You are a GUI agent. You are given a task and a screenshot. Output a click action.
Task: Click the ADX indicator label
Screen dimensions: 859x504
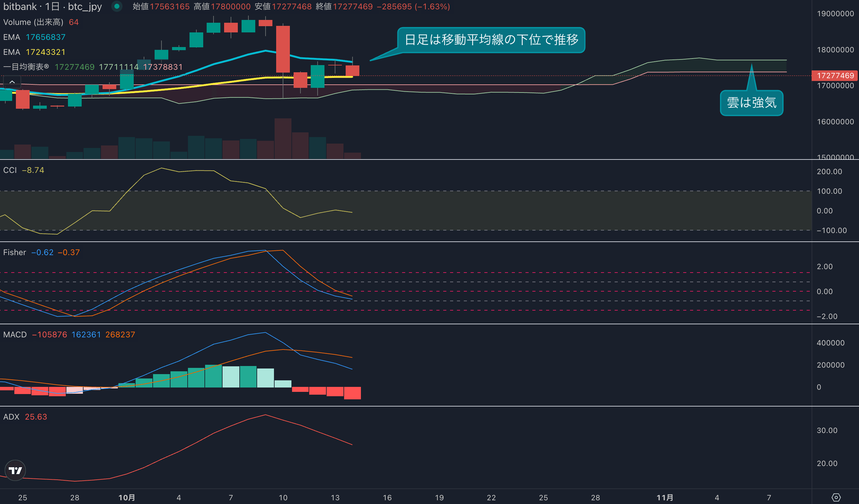click(11, 416)
